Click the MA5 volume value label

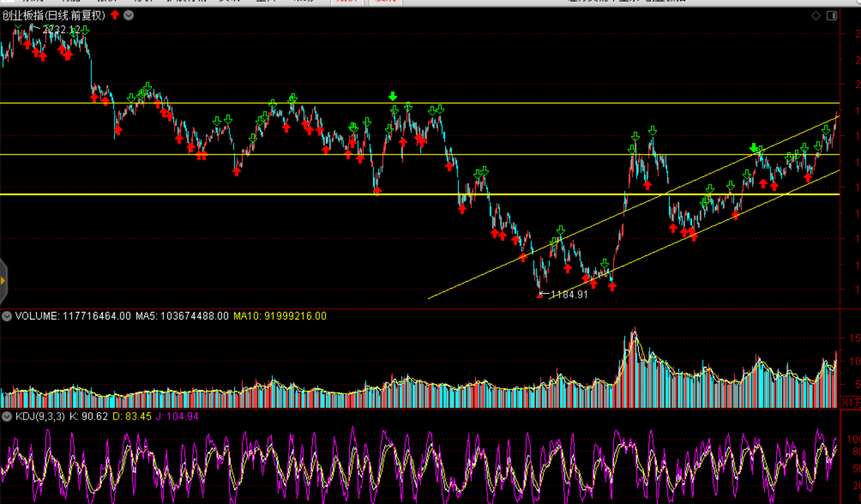[182, 316]
